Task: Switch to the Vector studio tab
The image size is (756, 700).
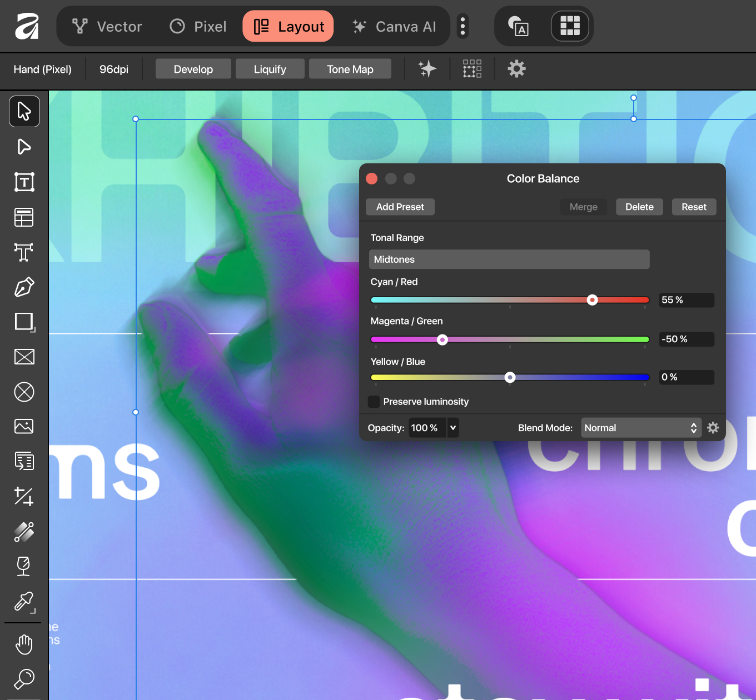Action: [x=107, y=27]
